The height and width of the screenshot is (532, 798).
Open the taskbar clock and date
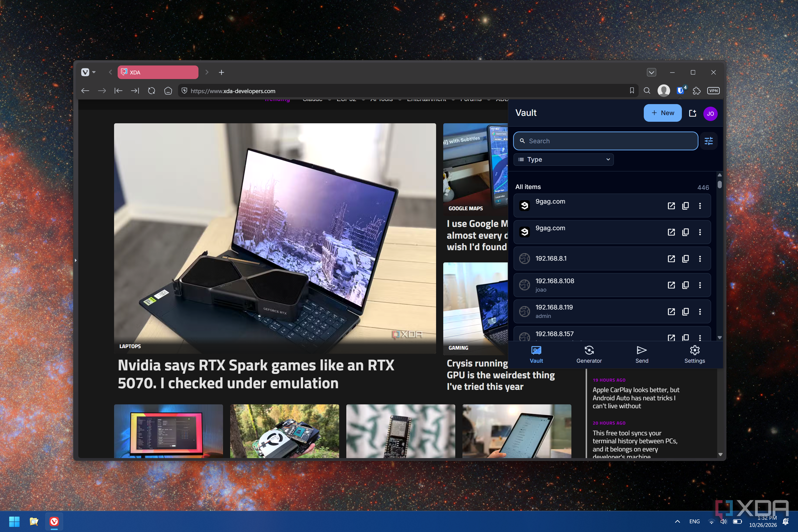(763, 522)
